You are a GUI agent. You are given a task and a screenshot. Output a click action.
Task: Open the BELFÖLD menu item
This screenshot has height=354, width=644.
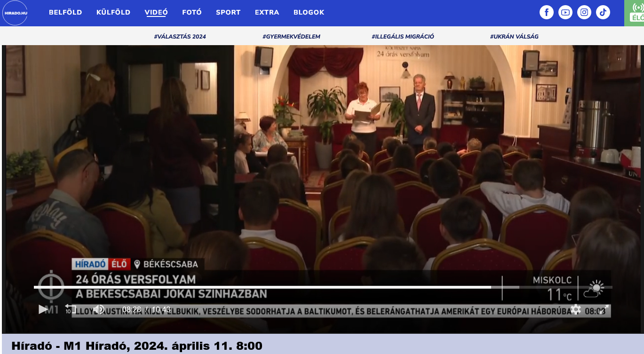[65, 13]
